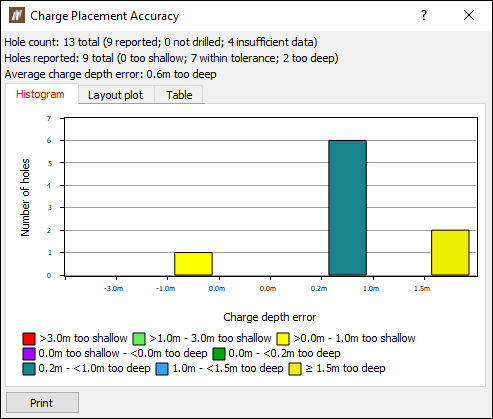493x419 pixels.
Task: Switch to the Layout plot tab
Action: (115, 95)
